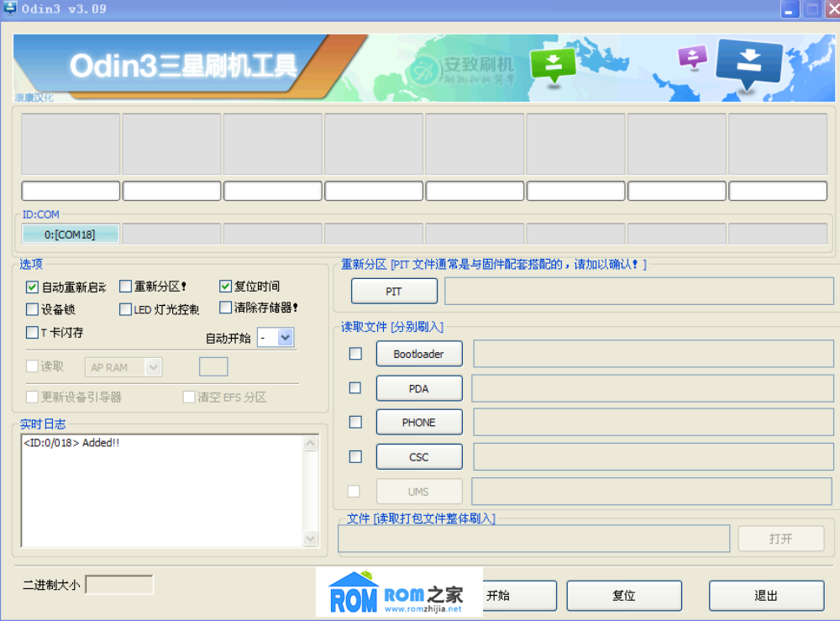Image resolution: width=840 pixels, height=621 pixels.
Task: Enable the T卡闪存 option
Action: point(32,332)
